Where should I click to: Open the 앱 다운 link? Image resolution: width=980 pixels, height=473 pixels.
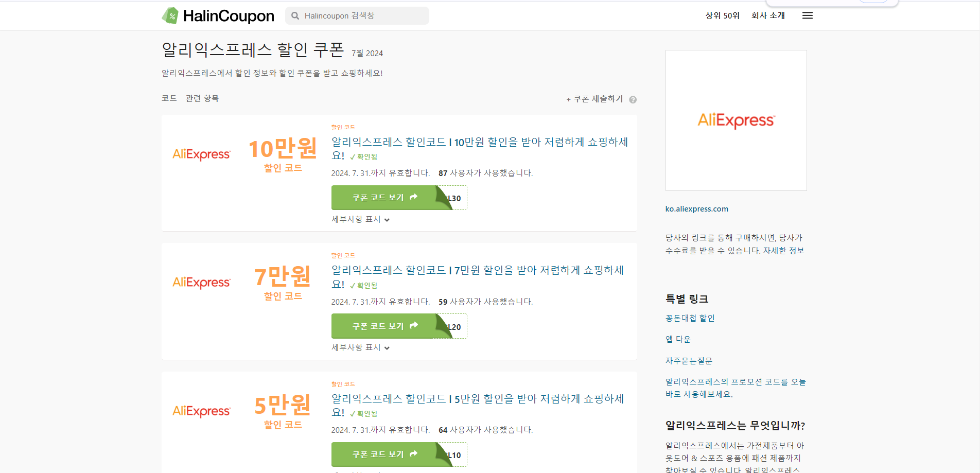(x=678, y=339)
